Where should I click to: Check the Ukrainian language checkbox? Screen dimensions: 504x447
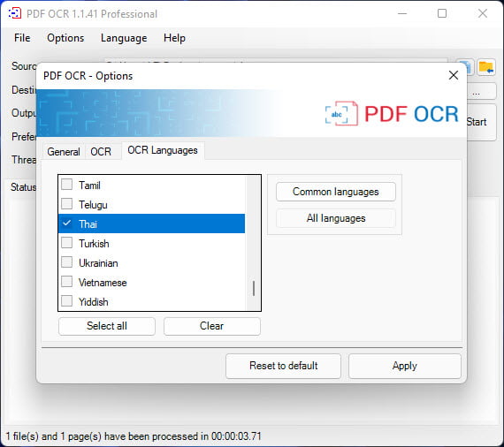[x=67, y=262]
